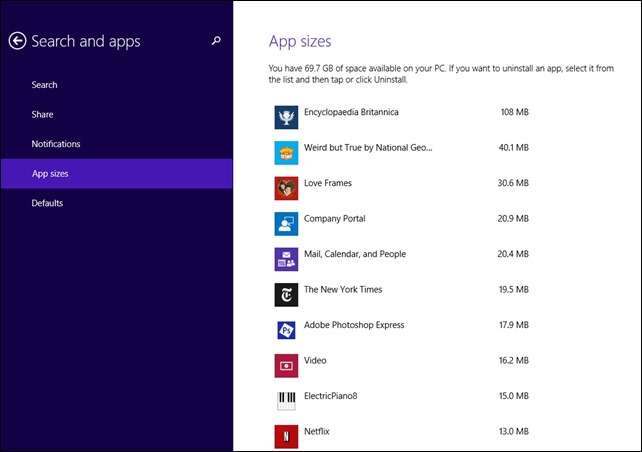
Task: Open the Defaults settings page
Action: (116, 203)
